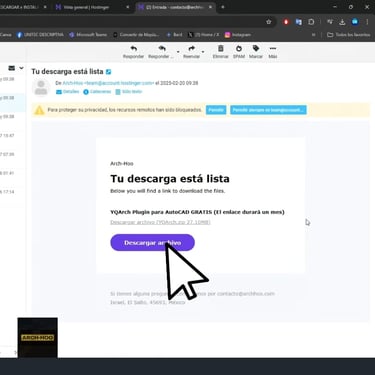Open the Microsoft Teams bookmark
Screen dimensions: 375x375
click(x=88, y=35)
